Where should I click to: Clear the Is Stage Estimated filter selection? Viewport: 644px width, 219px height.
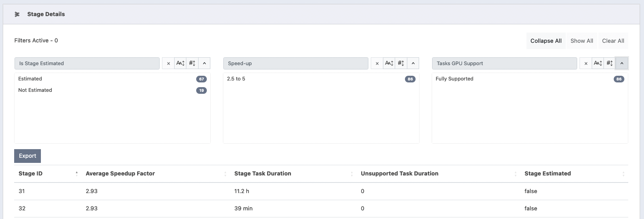(168, 63)
